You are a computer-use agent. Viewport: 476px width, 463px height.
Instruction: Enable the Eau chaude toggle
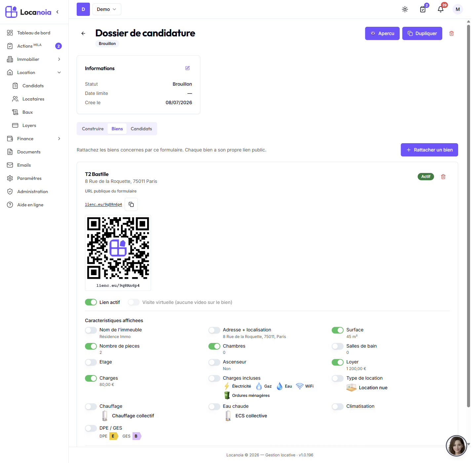[214, 406]
